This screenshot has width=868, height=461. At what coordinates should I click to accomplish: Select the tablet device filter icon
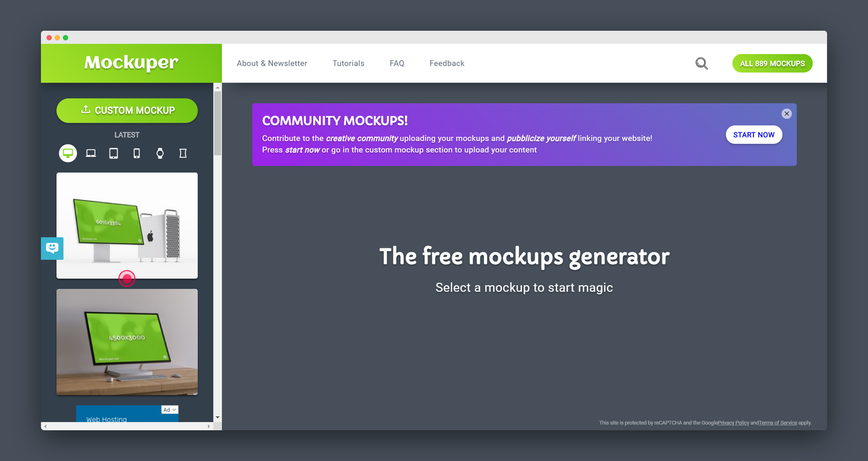pos(113,154)
